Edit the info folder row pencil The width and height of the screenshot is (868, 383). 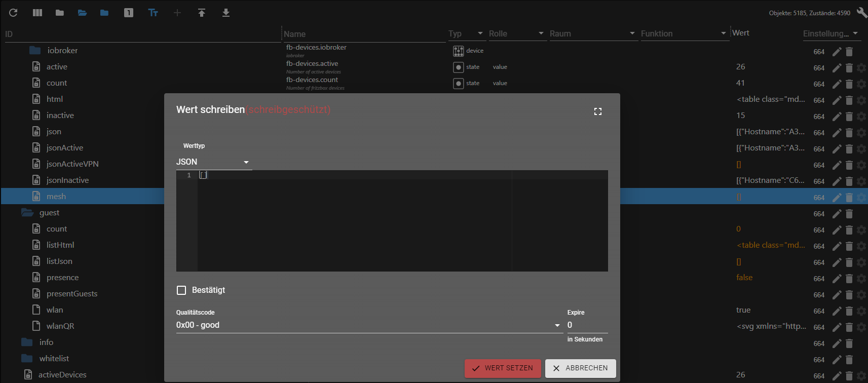(837, 343)
